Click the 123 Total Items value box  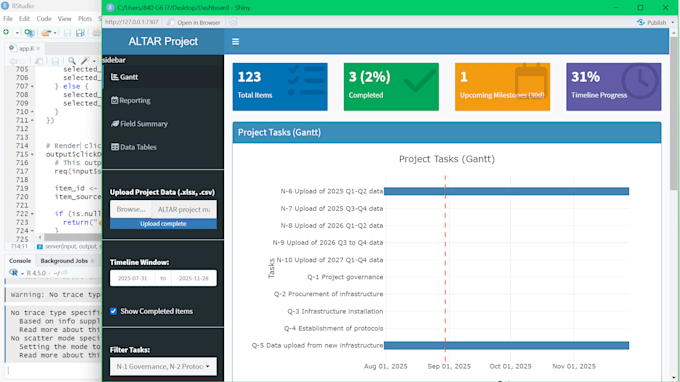coord(280,87)
